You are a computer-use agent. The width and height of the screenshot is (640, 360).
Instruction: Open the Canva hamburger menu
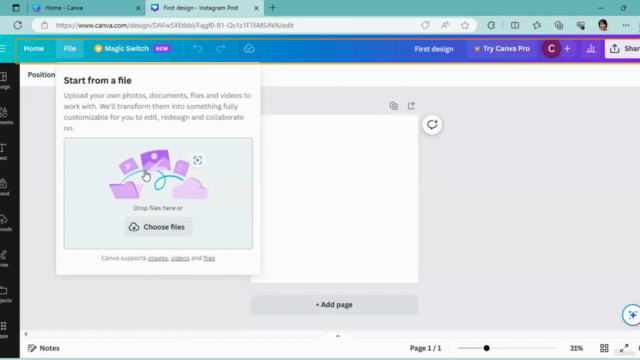pos(3,49)
